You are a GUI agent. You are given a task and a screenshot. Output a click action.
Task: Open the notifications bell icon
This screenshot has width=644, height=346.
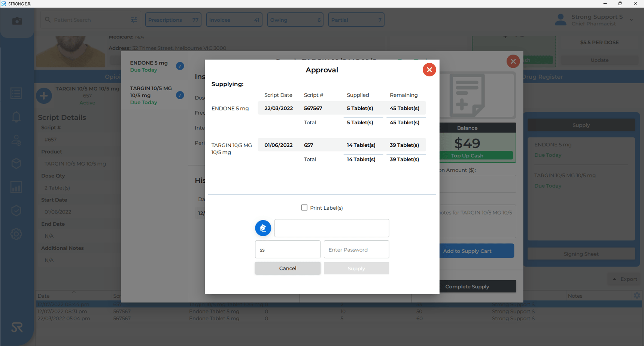click(16, 117)
